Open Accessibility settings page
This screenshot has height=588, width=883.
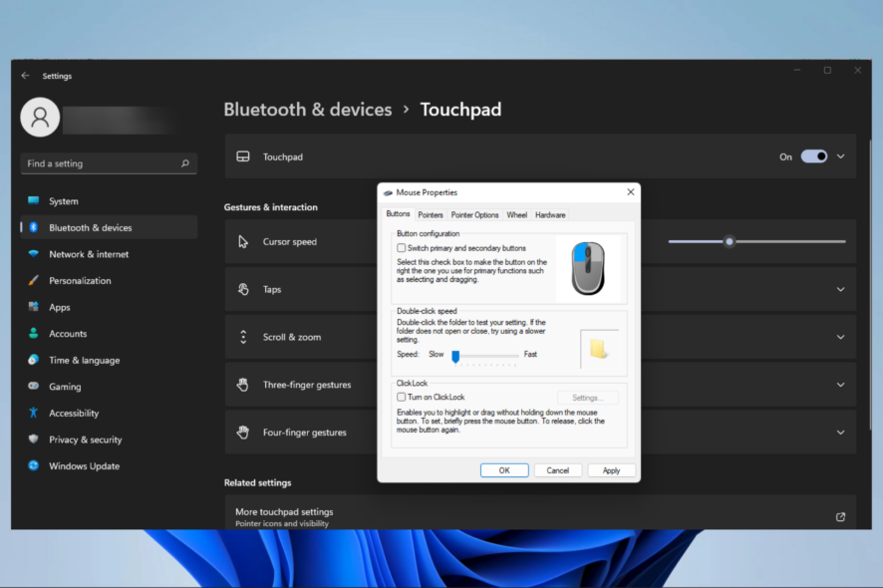tap(109, 413)
